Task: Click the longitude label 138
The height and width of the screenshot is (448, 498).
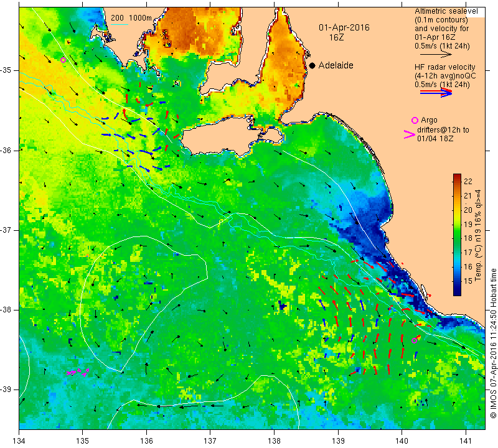Action: pos(274,441)
